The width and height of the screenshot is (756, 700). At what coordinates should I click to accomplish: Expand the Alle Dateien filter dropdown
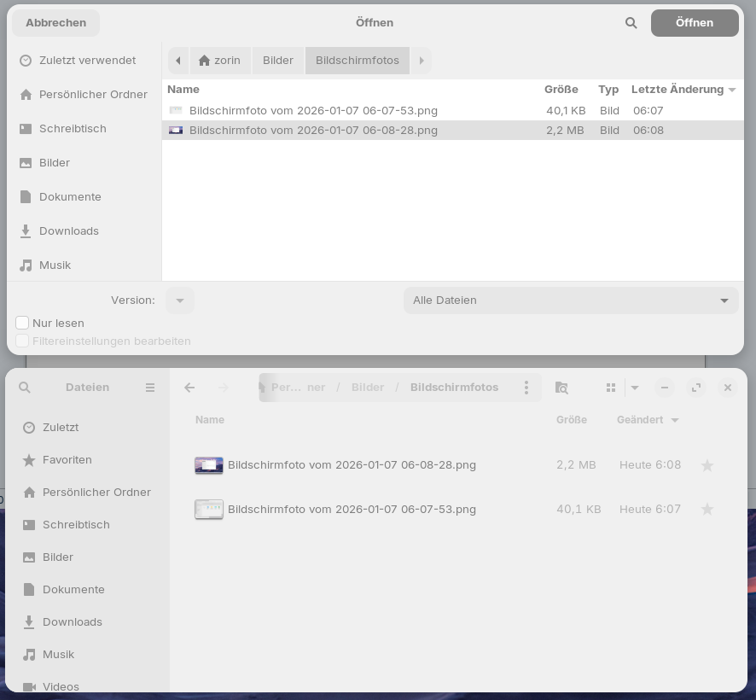(x=570, y=300)
